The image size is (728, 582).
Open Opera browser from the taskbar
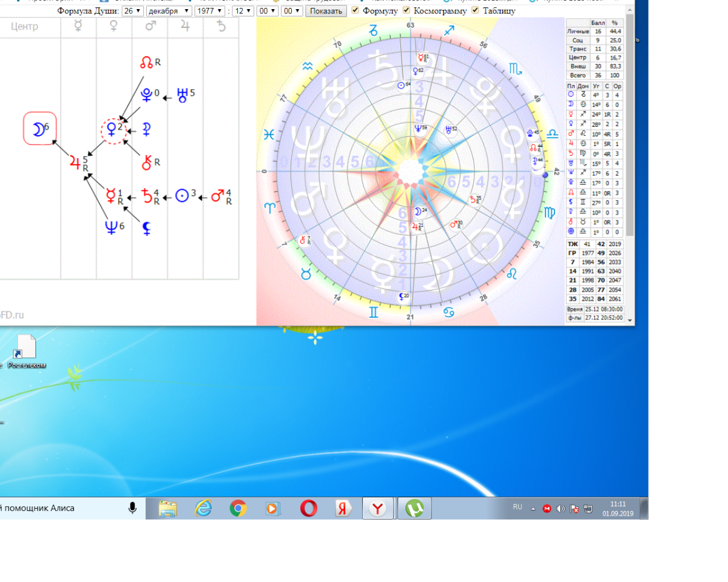tap(309, 508)
